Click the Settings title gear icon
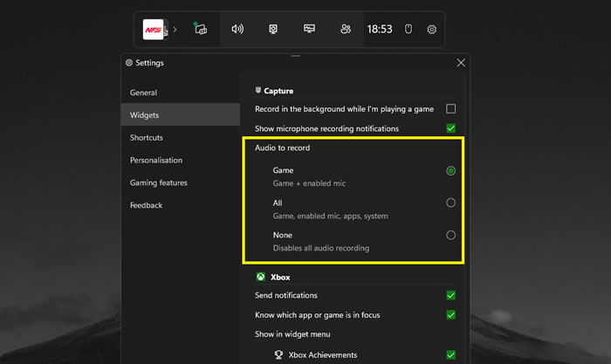 tap(129, 62)
